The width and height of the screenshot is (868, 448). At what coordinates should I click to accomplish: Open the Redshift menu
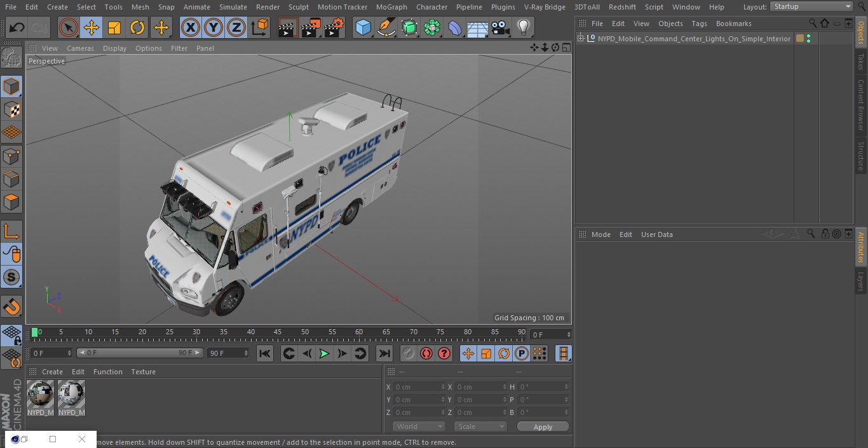point(622,7)
